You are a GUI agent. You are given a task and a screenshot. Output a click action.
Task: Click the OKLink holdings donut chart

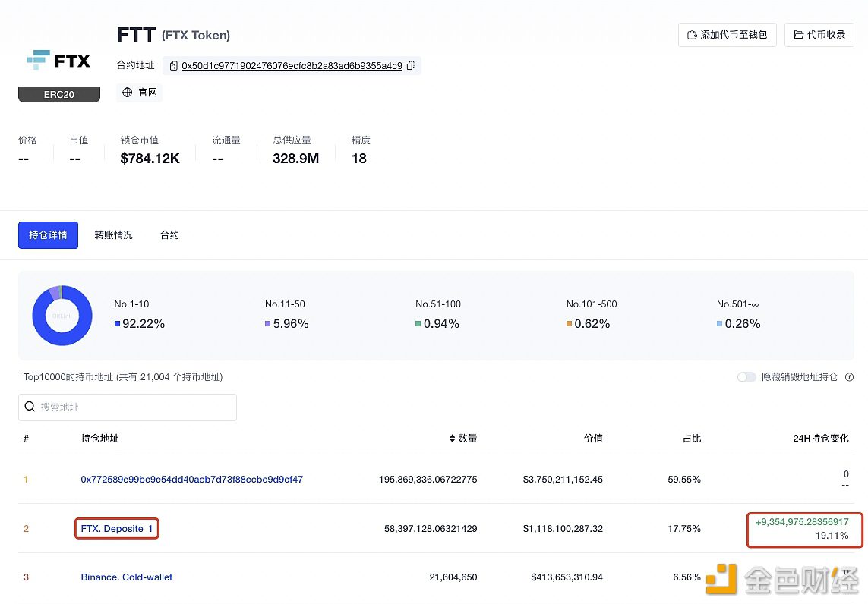62,315
